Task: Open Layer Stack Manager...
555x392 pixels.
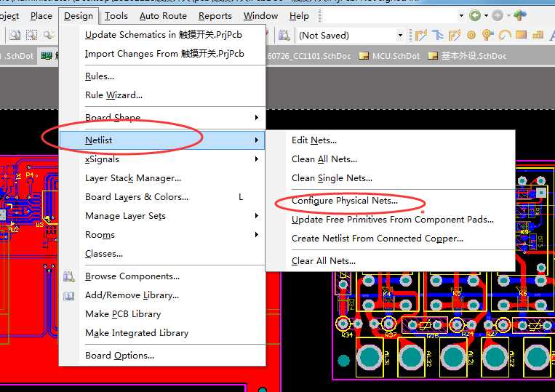Action: (133, 178)
